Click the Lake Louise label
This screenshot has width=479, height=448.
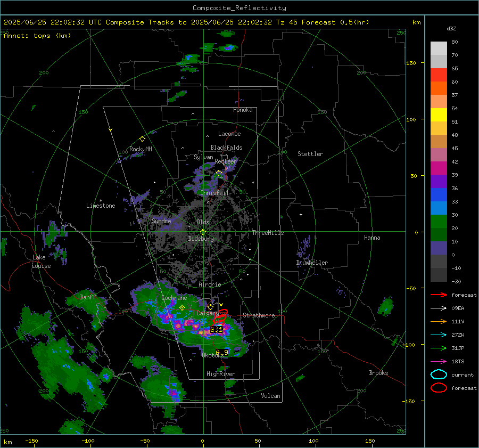[x=41, y=262]
